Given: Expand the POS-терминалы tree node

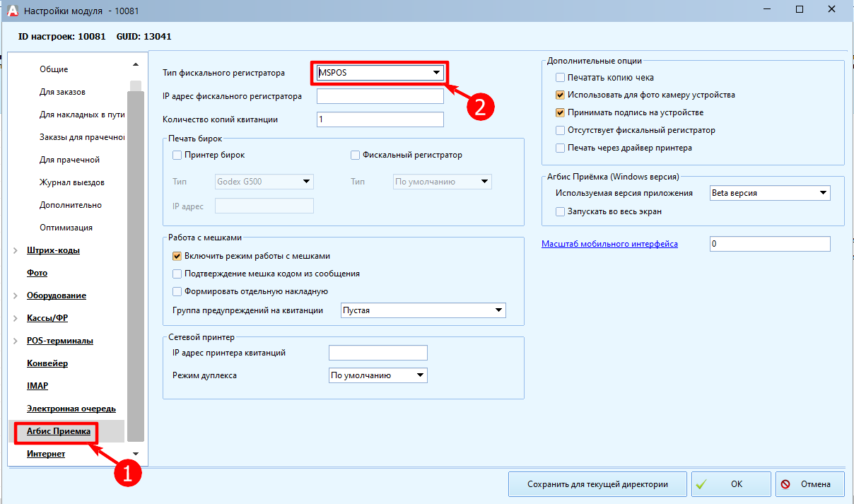Looking at the screenshot, I should click(16, 341).
